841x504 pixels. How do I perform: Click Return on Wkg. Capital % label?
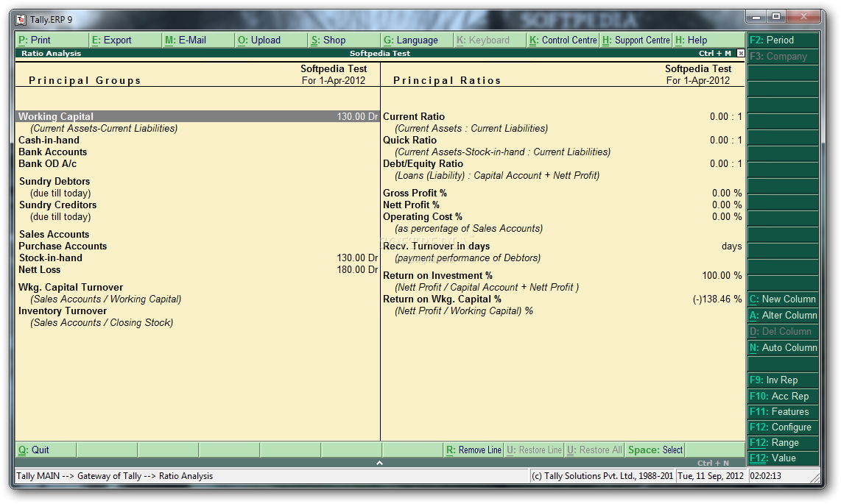pyautogui.click(x=442, y=299)
